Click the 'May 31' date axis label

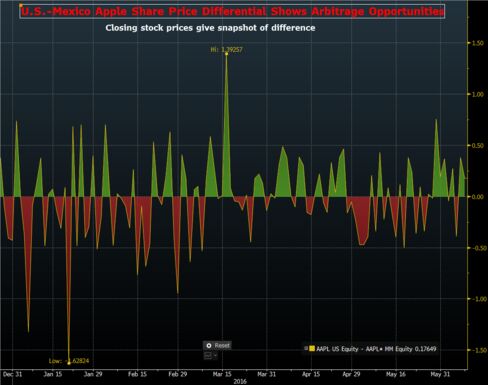pyautogui.click(x=440, y=374)
